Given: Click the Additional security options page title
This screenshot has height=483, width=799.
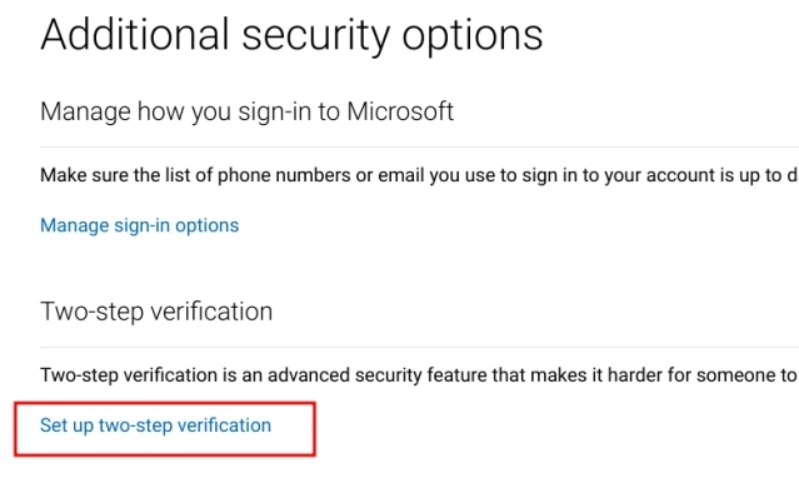Looking at the screenshot, I should point(291,36).
